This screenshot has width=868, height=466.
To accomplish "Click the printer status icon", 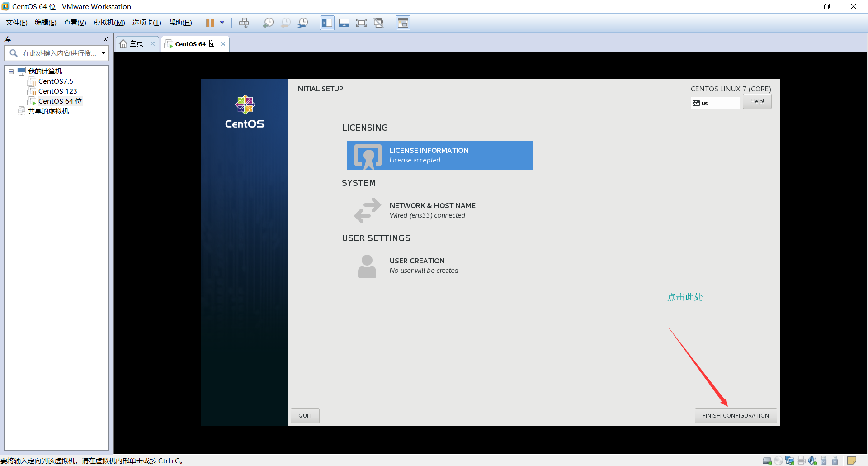I will (x=802, y=461).
